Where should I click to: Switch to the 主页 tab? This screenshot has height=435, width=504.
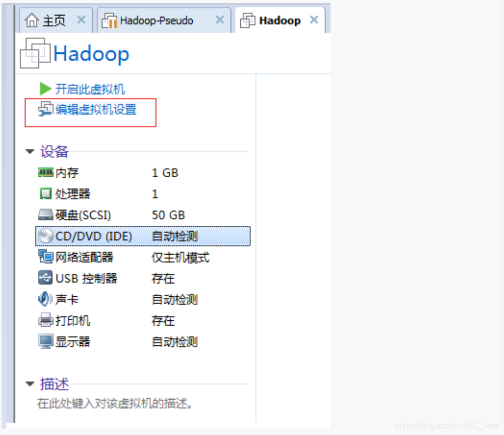pos(56,20)
